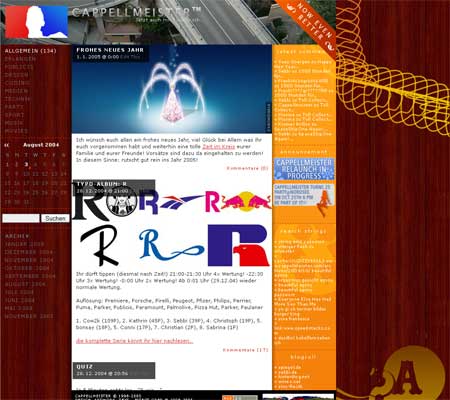Viewport: 450px width, 400px height.
Task: Open the Juni 2004 archive
Action: pos(20,300)
